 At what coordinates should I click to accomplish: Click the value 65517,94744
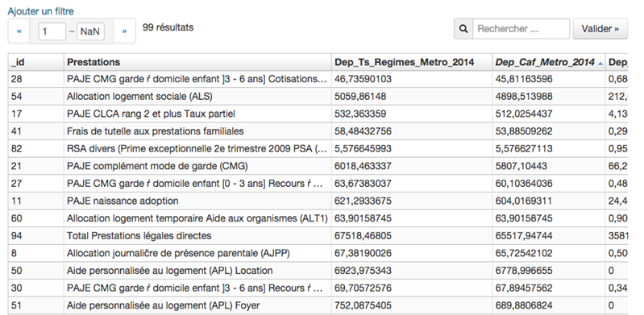pos(524,236)
